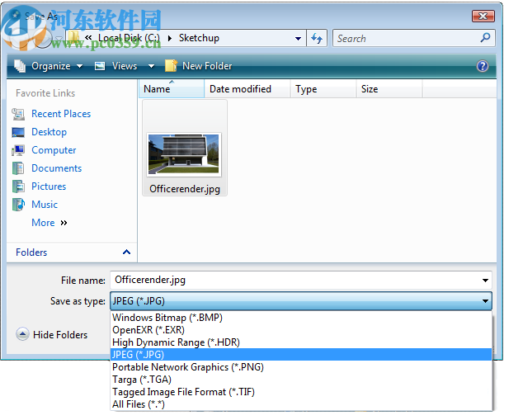Click the Hide Folders arrow icon
Image resolution: width=523 pixels, height=420 pixels.
point(22,334)
